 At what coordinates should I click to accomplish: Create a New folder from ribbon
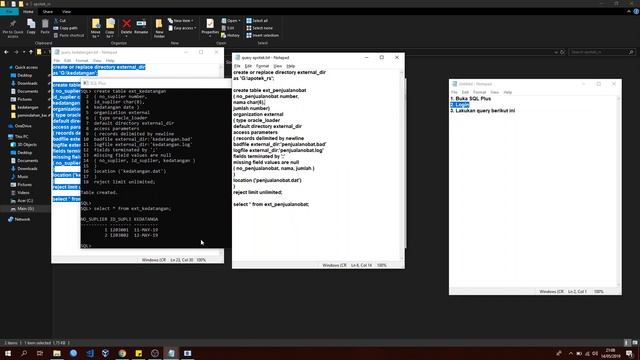159,28
